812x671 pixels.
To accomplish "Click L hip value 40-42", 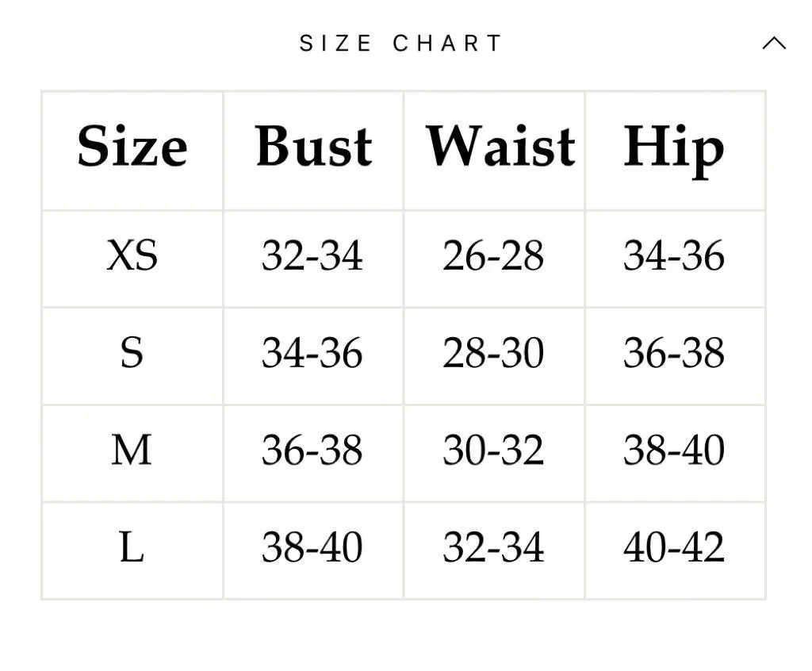I will (x=674, y=547).
